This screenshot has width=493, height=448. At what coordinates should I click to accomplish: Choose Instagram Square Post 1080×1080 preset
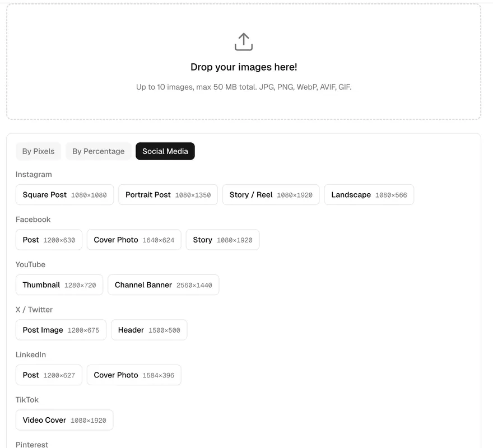65,195
